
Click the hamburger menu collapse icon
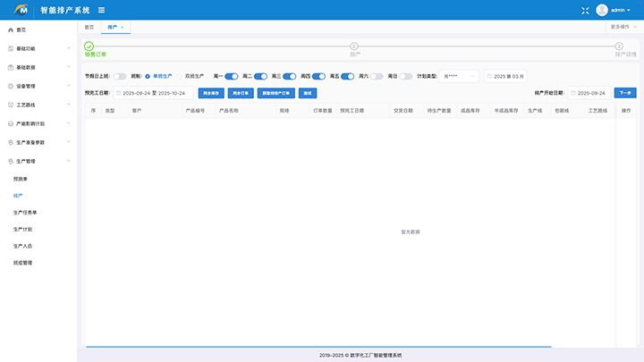coord(101,10)
